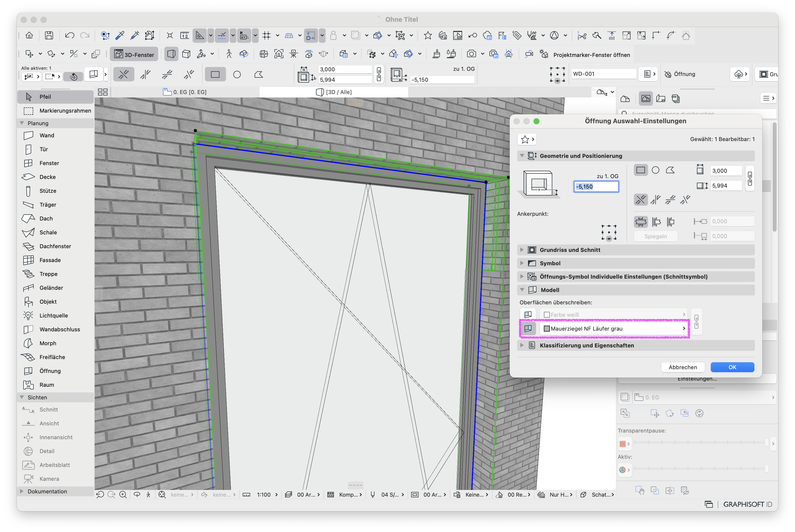Screen dimensions: 795x532
Task: Switch to 0. EG floor plan tab
Action: pyautogui.click(x=185, y=92)
